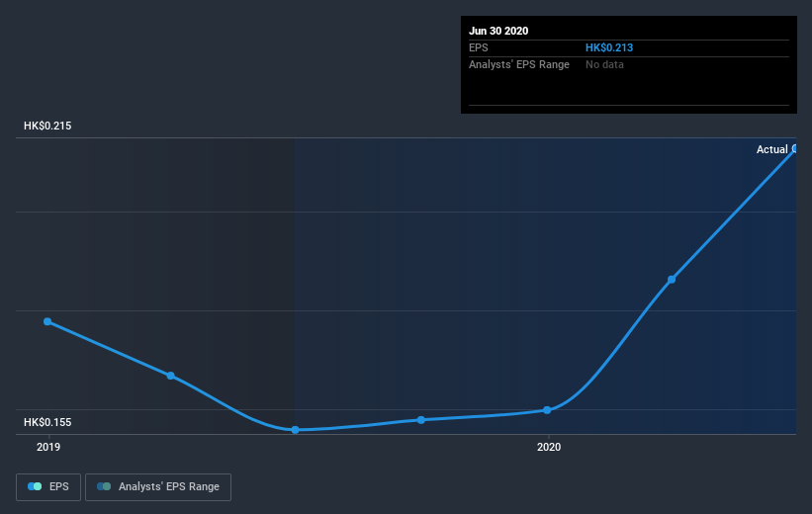Select the EPS data point at 2020
Image resolution: width=812 pixels, height=514 pixels.
pyautogui.click(x=547, y=410)
